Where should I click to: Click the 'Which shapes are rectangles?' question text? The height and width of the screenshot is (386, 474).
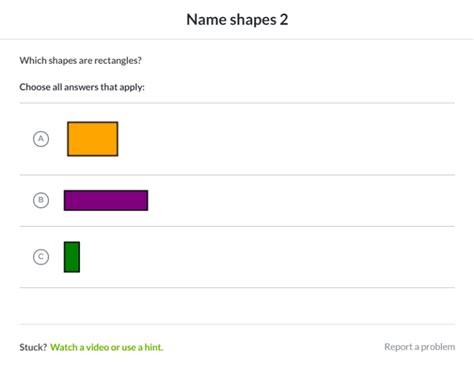81,60
